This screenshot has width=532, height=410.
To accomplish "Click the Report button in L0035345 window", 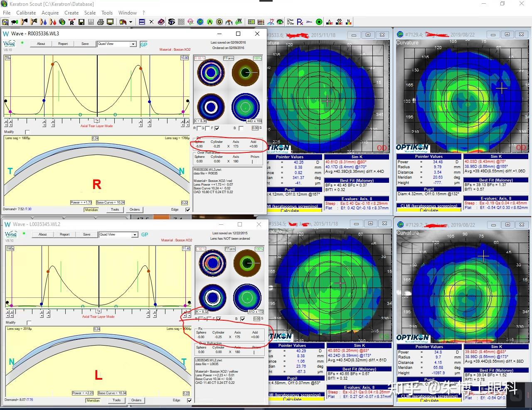I will coord(65,234).
